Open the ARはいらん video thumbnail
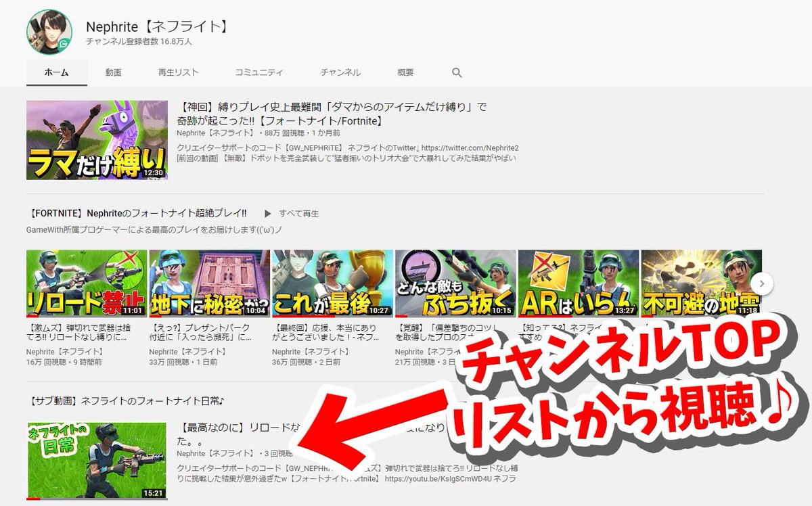 (x=579, y=284)
